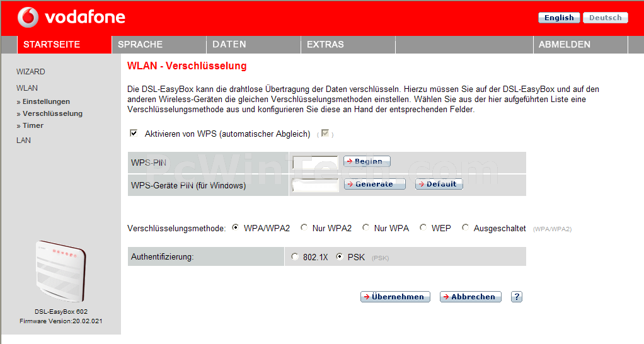Open WLAN section in sidebar
The height and width of the screenshot is (344, 644).
click(x=27, y=88)
